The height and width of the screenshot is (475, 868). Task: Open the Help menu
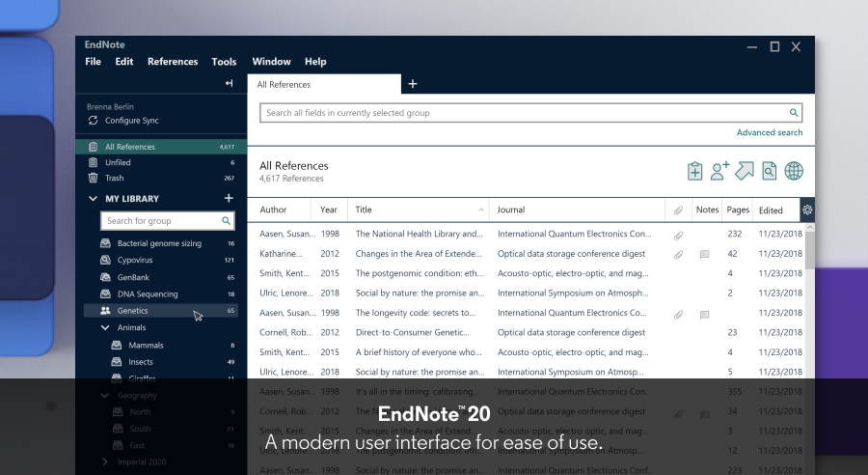[315, 62]
